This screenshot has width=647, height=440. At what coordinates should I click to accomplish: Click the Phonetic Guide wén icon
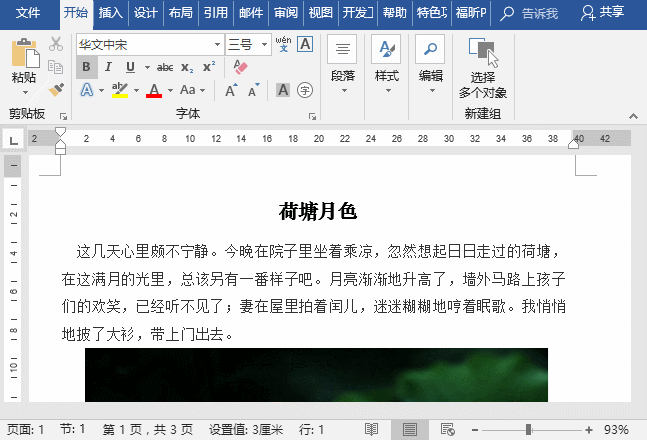[x=283, y=44]
